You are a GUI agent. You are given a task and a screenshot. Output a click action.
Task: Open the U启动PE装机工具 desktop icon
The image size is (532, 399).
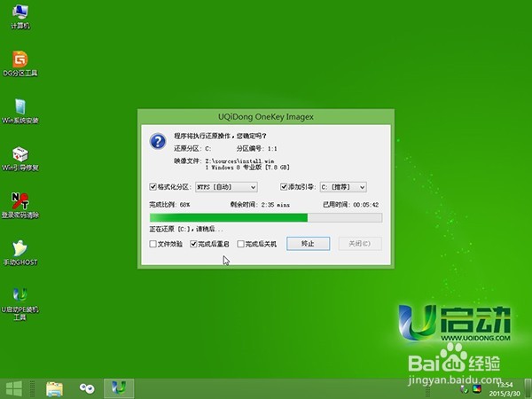tap(20, 304)
